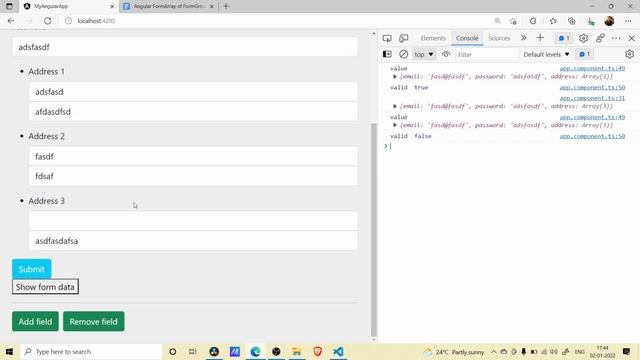Image resolution: width=640 pixels, height=360 pixels.
Task: Open Collections icon in browser toolbar
Action: [x=571, y=21]
